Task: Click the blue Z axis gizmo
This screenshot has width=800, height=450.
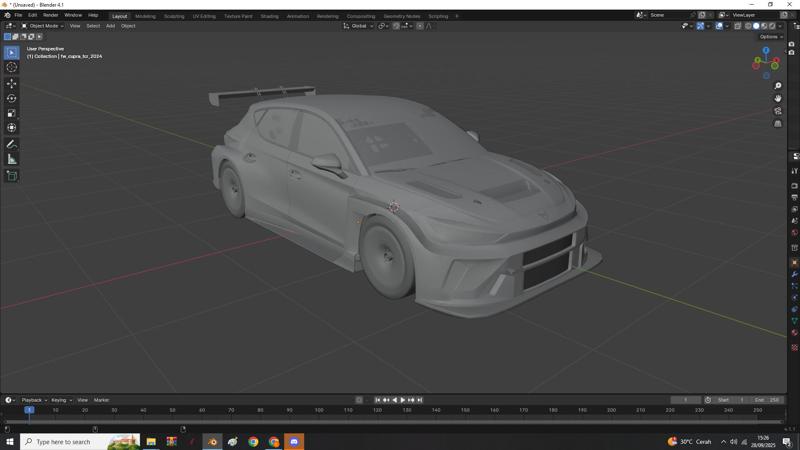Action: (766, 51)
